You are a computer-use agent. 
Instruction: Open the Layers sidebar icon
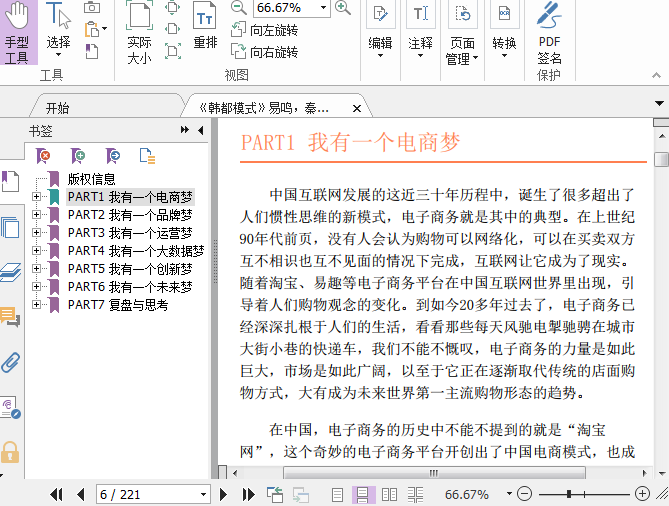point(11,273)
